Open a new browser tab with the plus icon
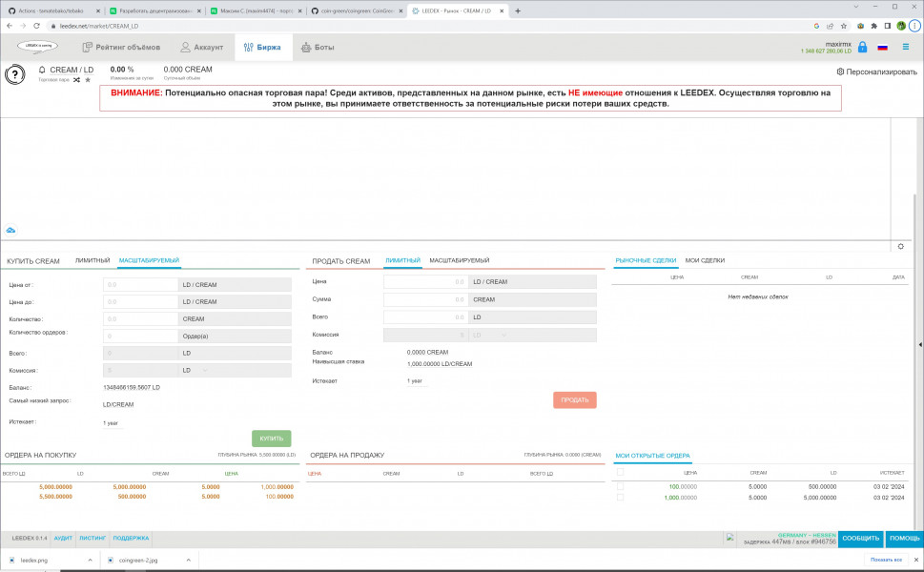The image size is (924, 572). (518, 10)
